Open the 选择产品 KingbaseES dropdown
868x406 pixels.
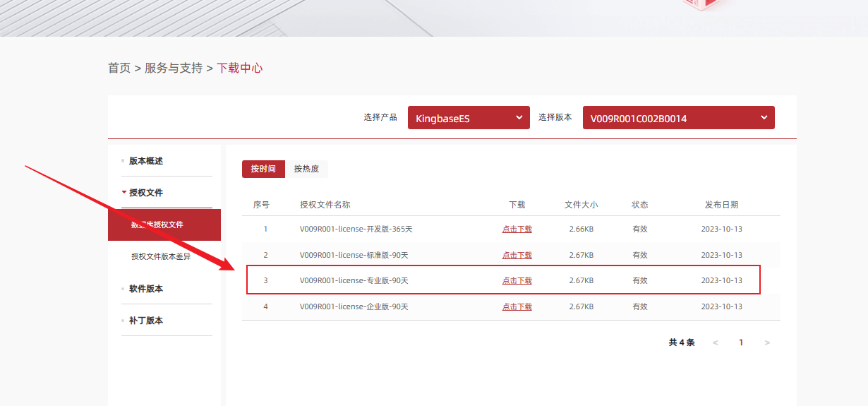469,118
